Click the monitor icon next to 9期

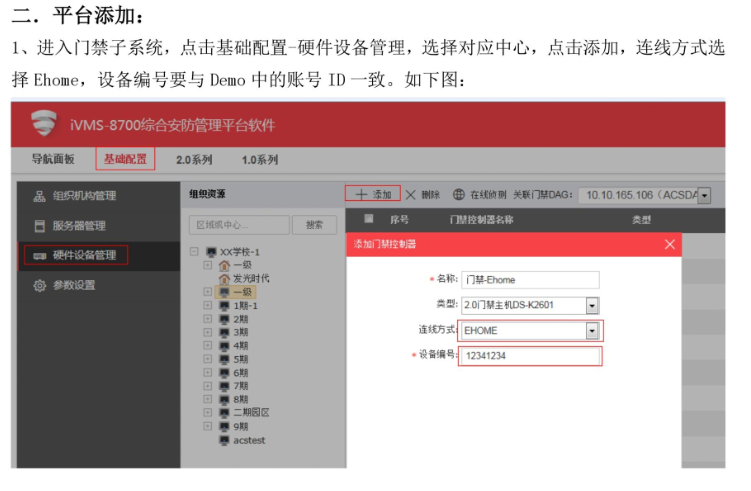pyautogui.click(x=224, y=426)
